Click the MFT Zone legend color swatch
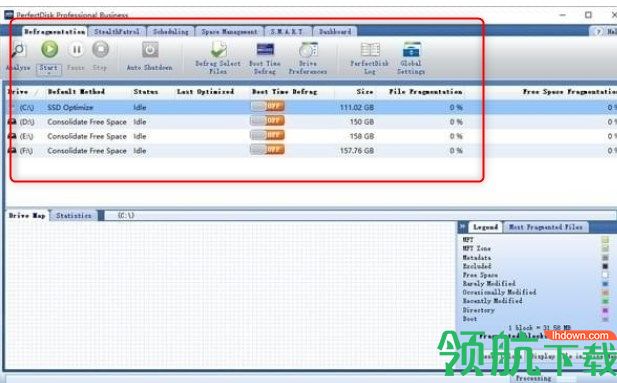 tap(605, 248)
